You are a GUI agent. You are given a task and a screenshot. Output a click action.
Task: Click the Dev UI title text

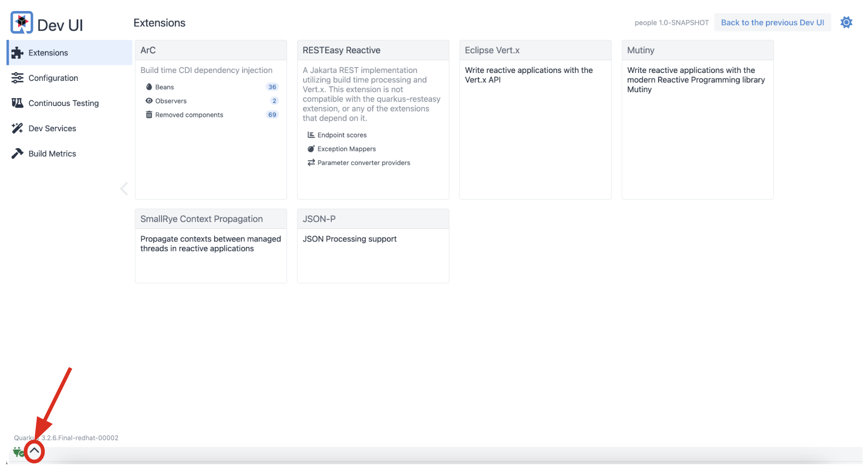(x=60, y=25)
